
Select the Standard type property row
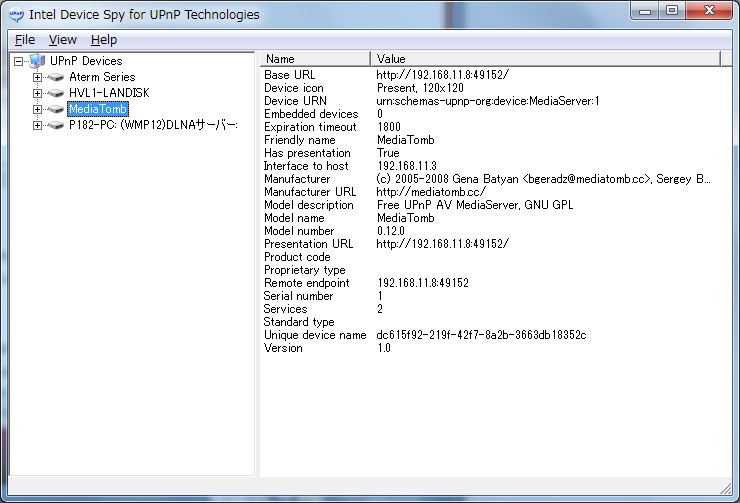tap(491, 322)
